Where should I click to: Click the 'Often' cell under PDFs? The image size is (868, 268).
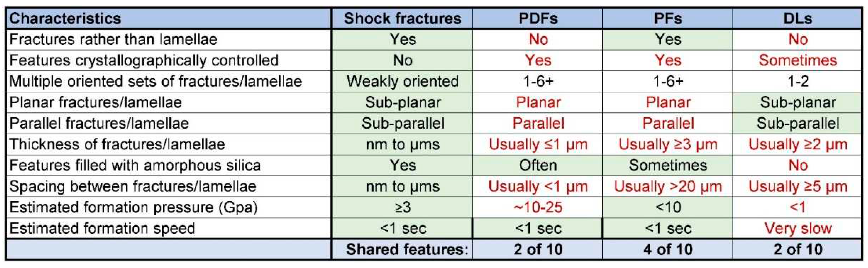pos(538,165)
